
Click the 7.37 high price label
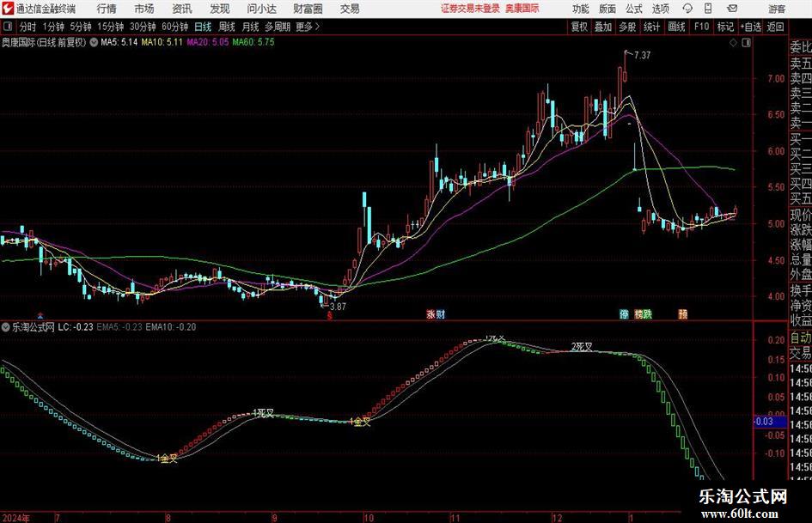coord(642,56)
